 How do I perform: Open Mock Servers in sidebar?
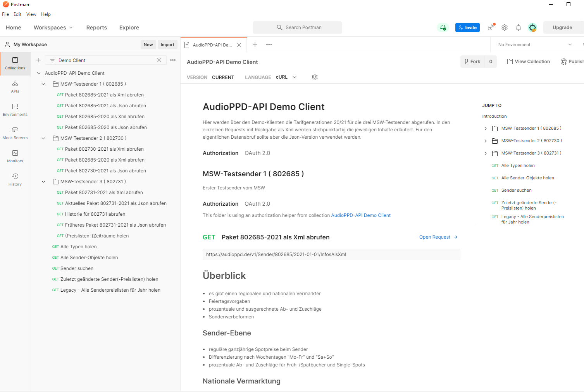coord(15,133)
